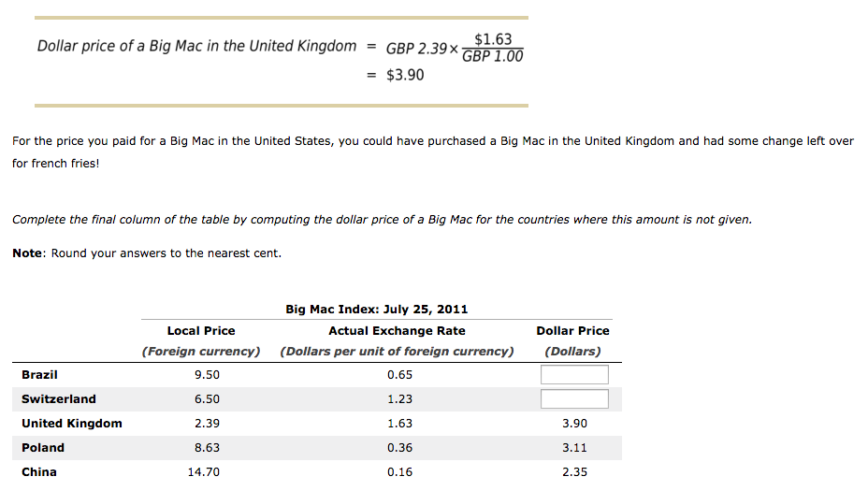The width and height of the screenshot is (868, 491).
Task: Click Poland's dollar price 3.11
Action: (574, 448)
